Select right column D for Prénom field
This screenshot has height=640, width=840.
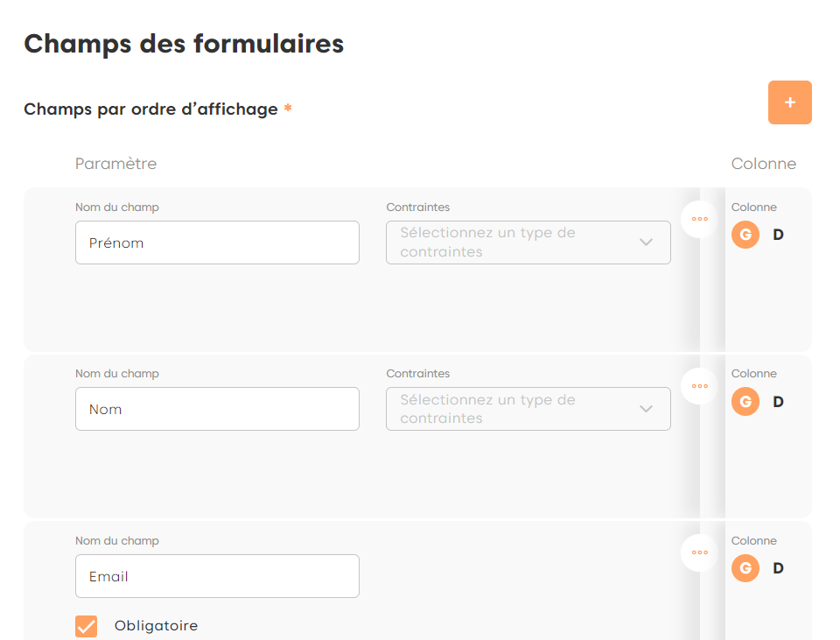(778, 235)
